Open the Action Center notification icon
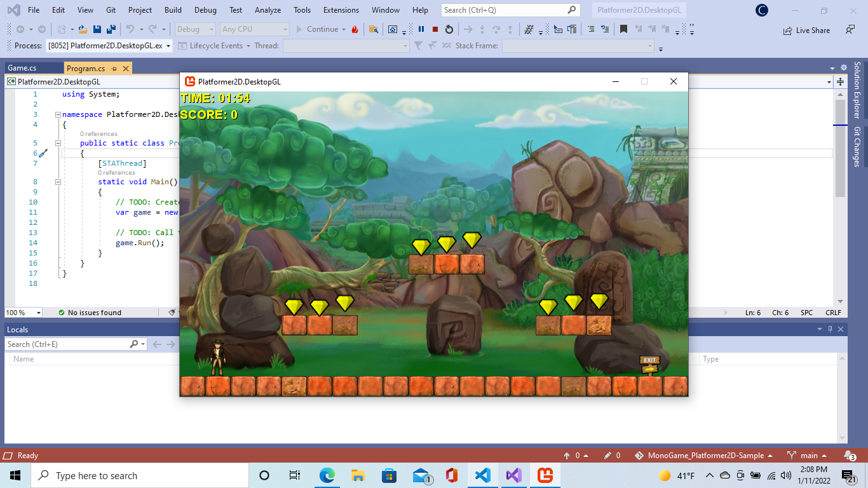The image size is (868, 488). 849,475
